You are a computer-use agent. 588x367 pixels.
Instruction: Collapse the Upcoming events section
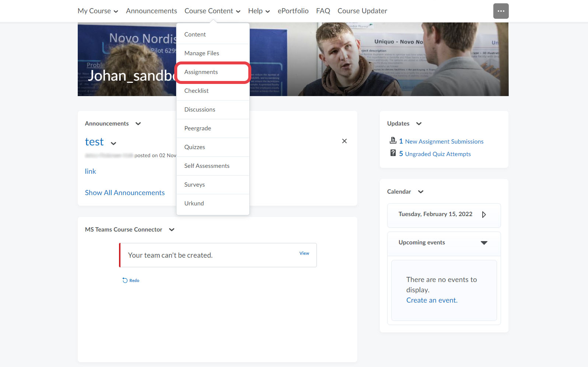(x=484, y=243)
